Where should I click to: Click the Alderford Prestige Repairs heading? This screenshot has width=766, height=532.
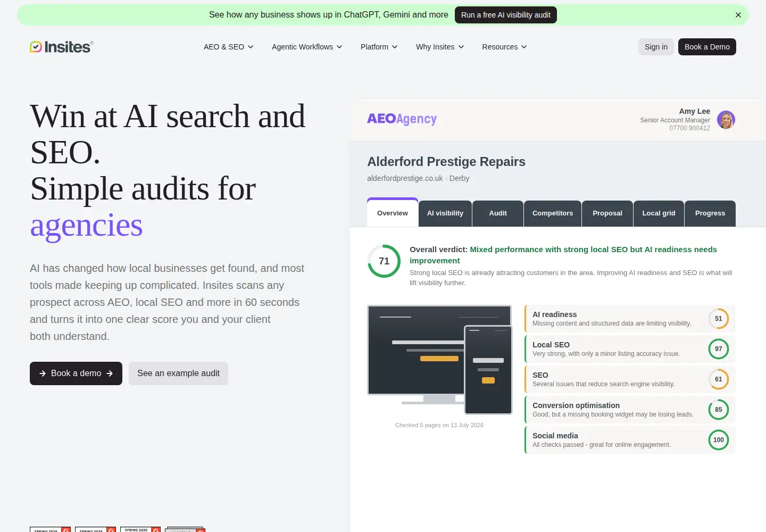[x=446, y=162]
